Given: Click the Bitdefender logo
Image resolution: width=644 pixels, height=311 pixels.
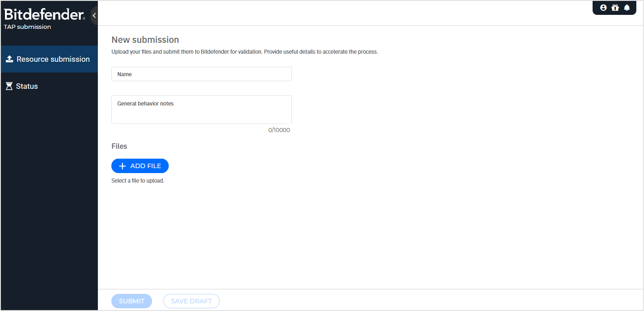Looking at the screenshot, I should pyautogui.click(x=44, y=15).
